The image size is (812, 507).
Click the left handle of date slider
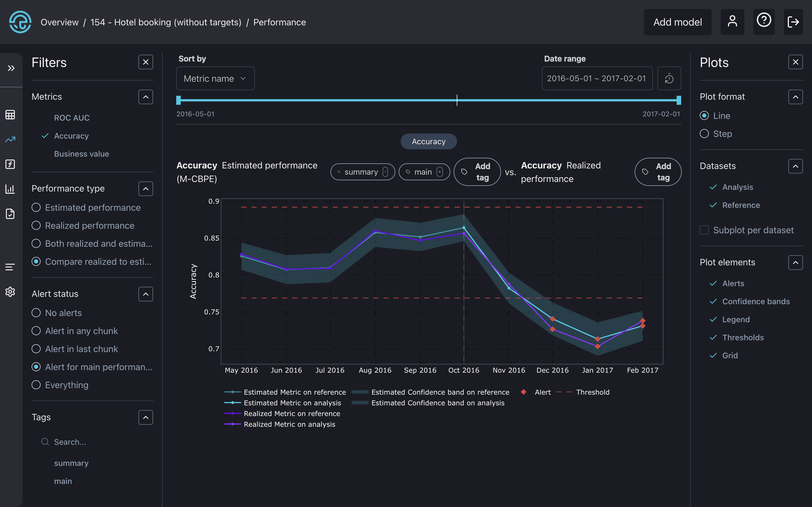(178, 100)
